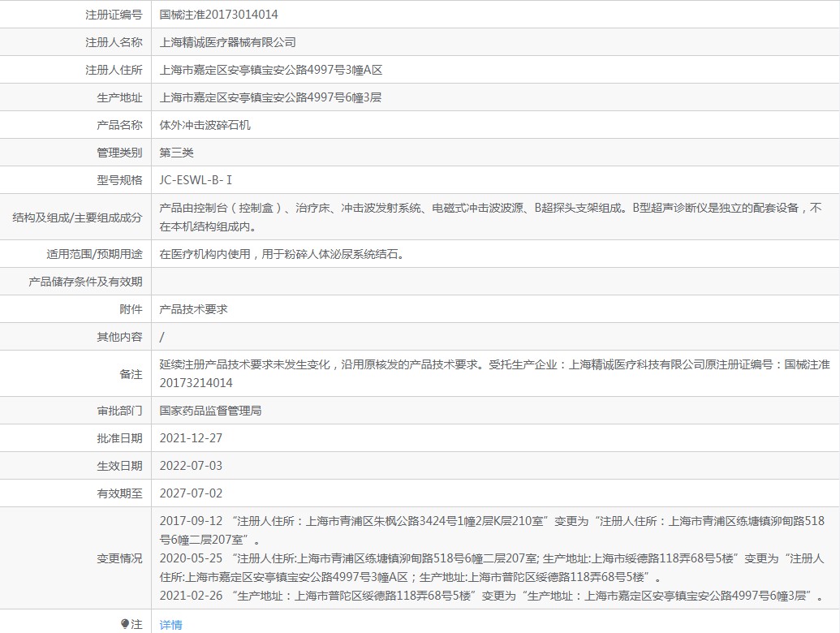Select expiry date 2027-07-02
The image size is (840, 633).
(x=191, y=493)
